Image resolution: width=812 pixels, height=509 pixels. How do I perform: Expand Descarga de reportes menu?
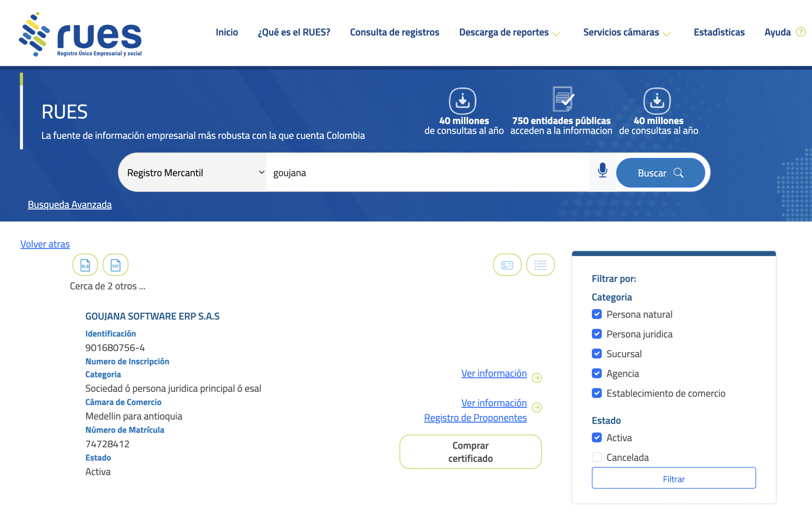point(509,32)
